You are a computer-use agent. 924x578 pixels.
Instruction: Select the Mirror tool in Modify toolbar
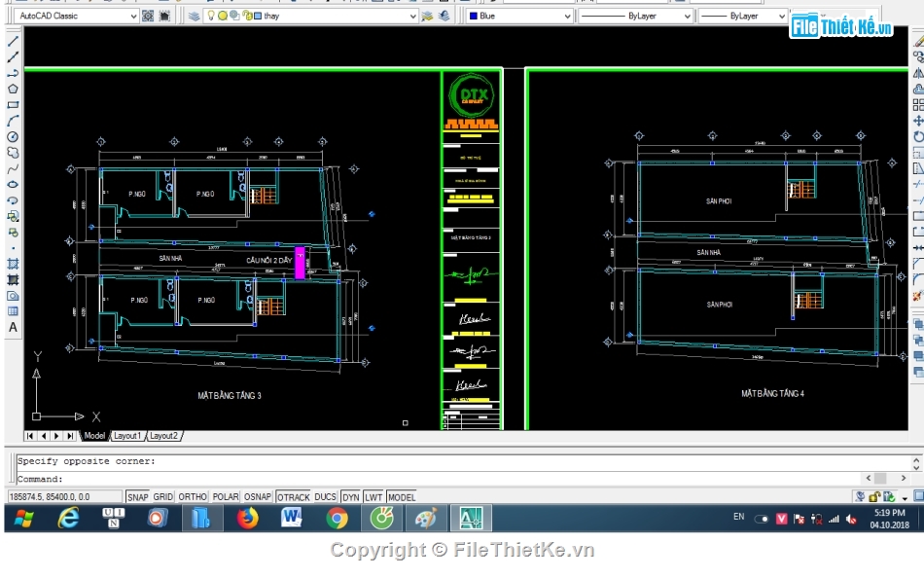pyautogui.click(x=918, y=73)
